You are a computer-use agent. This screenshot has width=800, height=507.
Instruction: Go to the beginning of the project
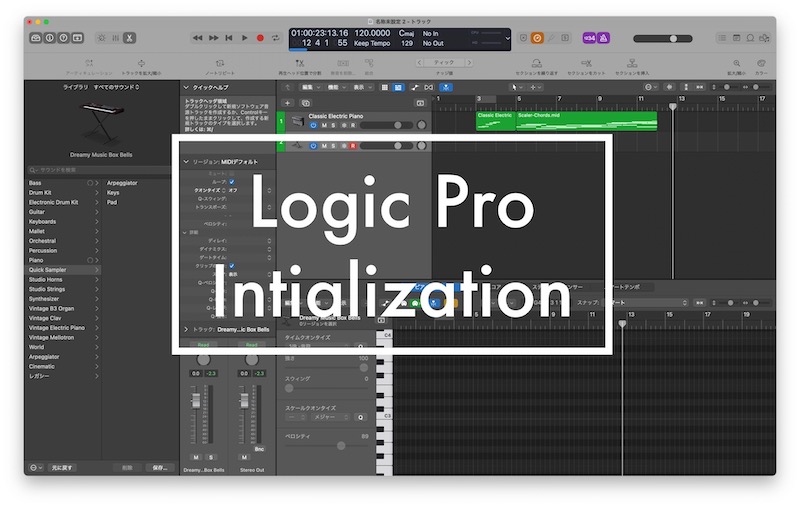(229, 38)
